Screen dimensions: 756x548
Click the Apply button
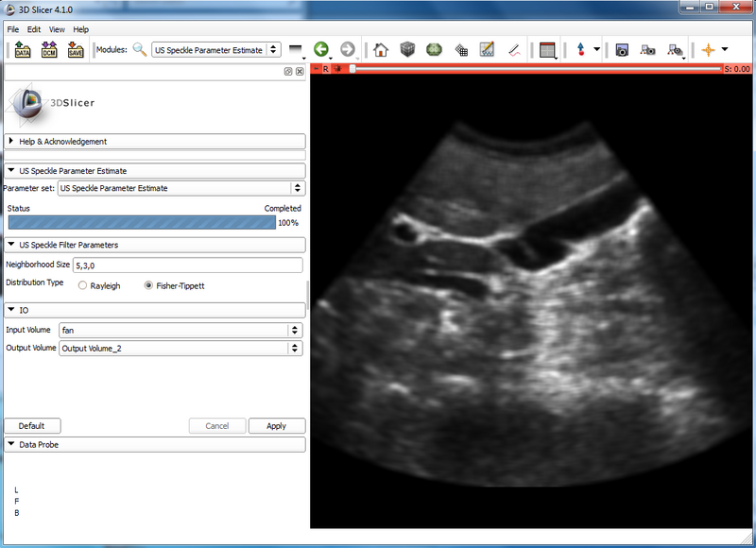click(x=276, y=426)
